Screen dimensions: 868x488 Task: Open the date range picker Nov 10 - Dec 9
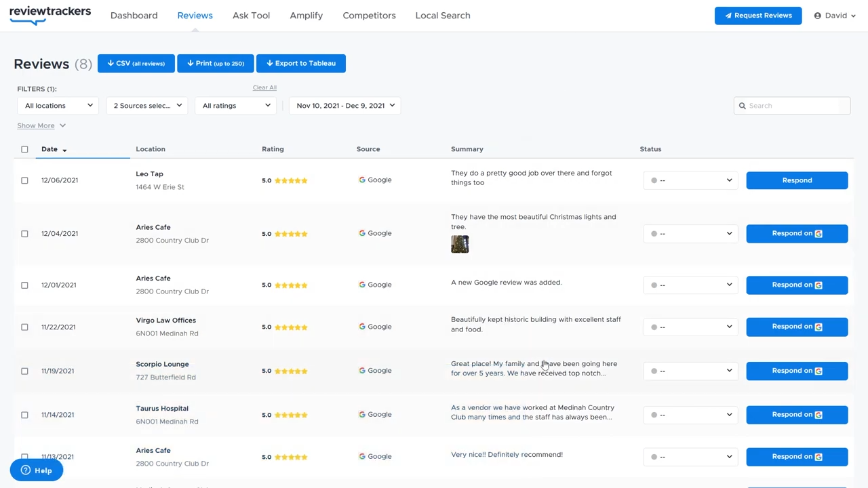[x=345, y=106]
